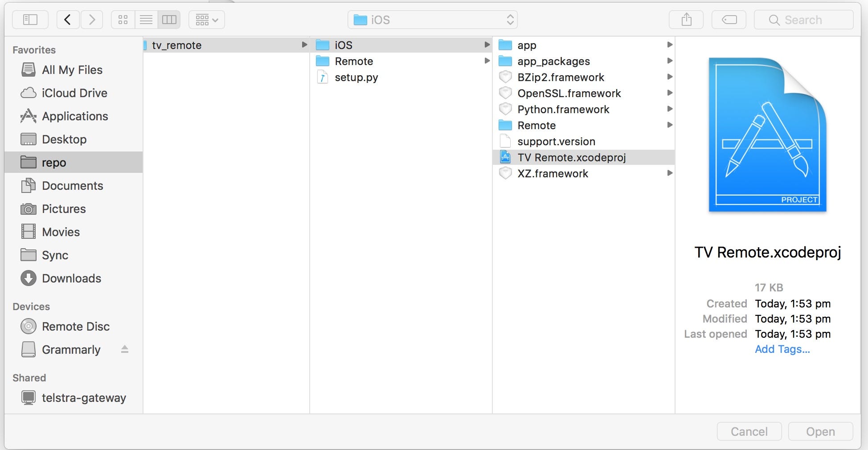The height and width of the screenshot is (450, 868).
Task: Go forward with the right chevron
Action: (92, 20)
